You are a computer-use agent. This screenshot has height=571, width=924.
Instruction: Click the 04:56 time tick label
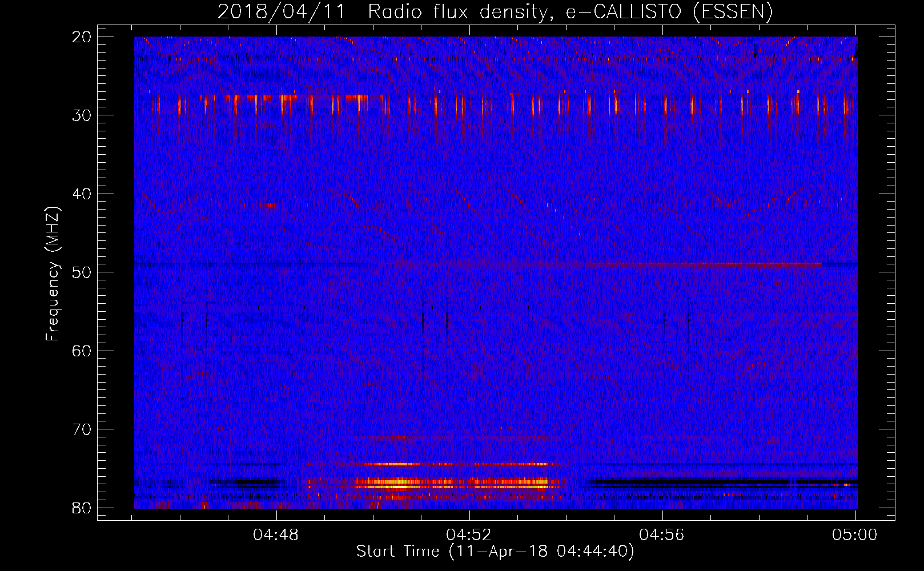coord(662,535)
